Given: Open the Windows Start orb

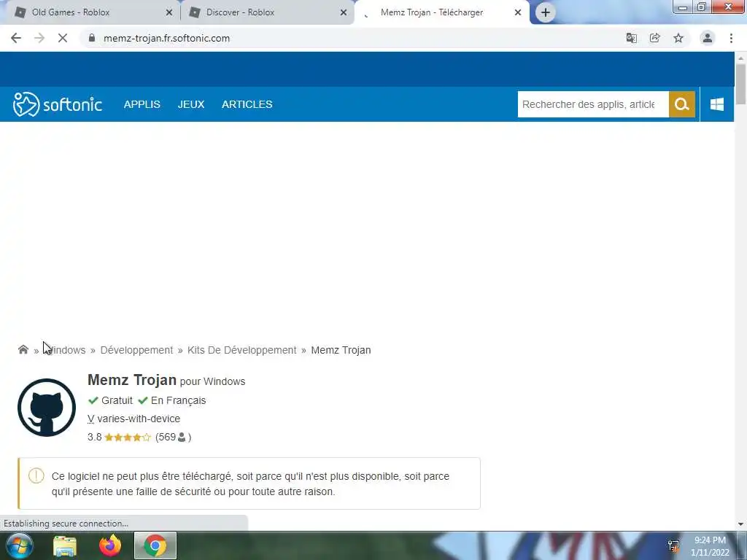Looking at the screenshot, I should click(20, 545).
